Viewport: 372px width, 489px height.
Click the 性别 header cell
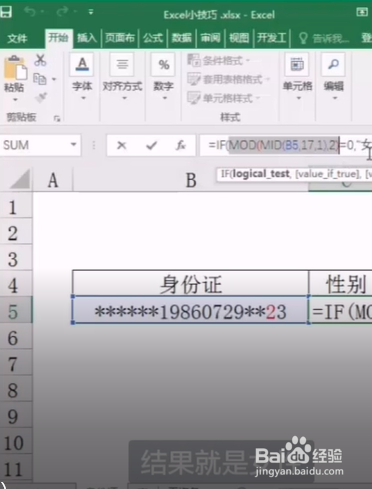coord(341,284)
